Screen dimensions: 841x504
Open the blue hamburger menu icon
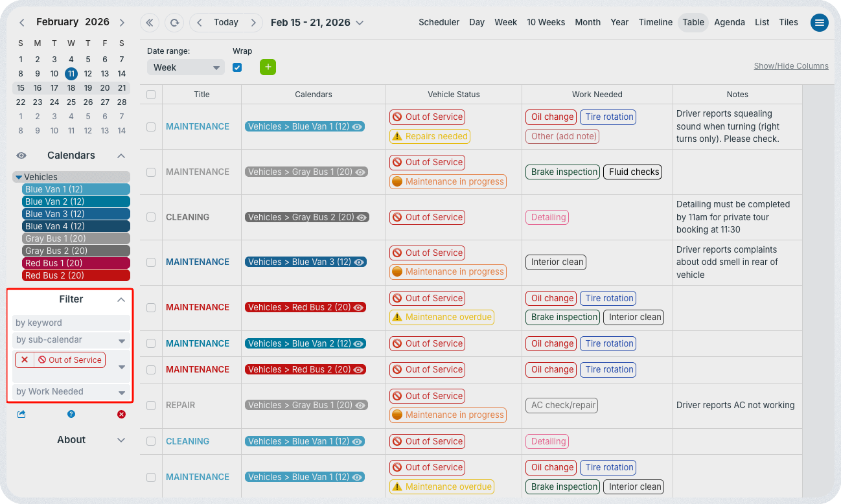820,23
